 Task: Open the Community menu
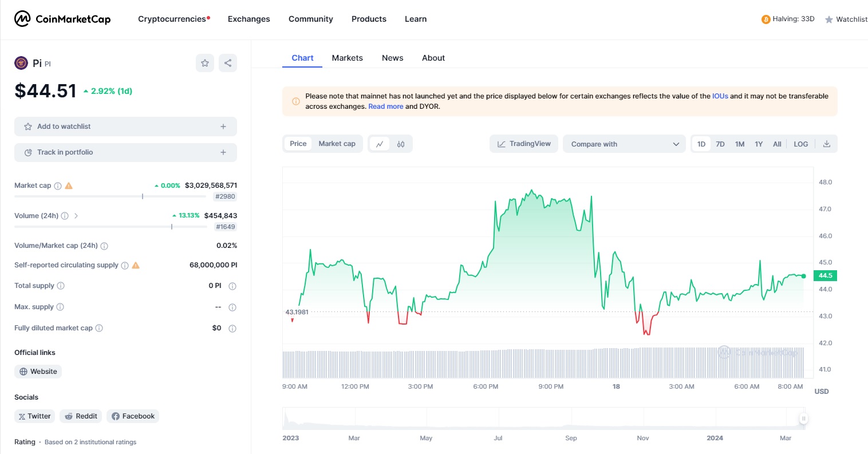311,19
